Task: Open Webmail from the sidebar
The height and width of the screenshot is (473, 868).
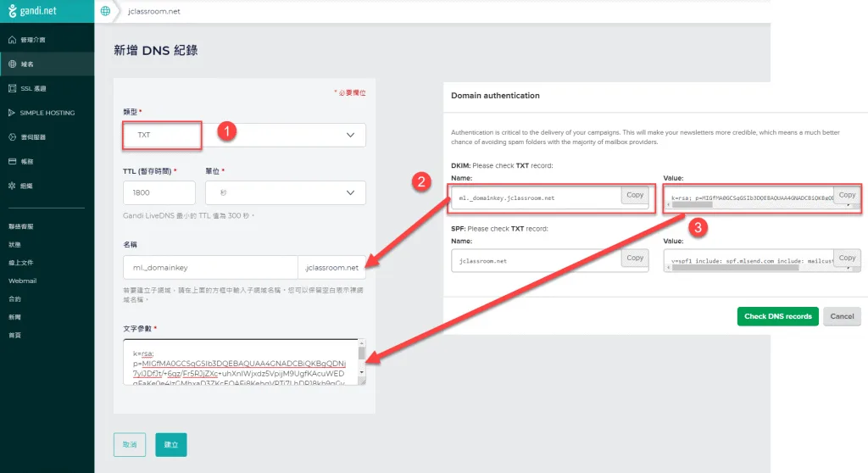Action: [22, 281]
